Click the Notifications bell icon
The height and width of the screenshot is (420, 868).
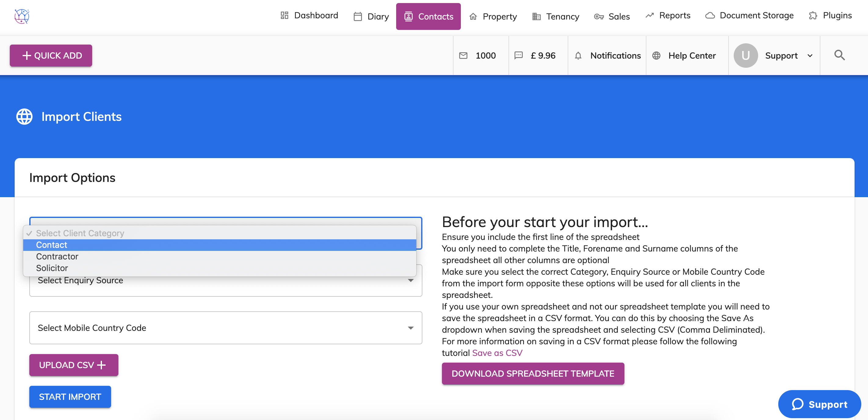coord(578,56)
